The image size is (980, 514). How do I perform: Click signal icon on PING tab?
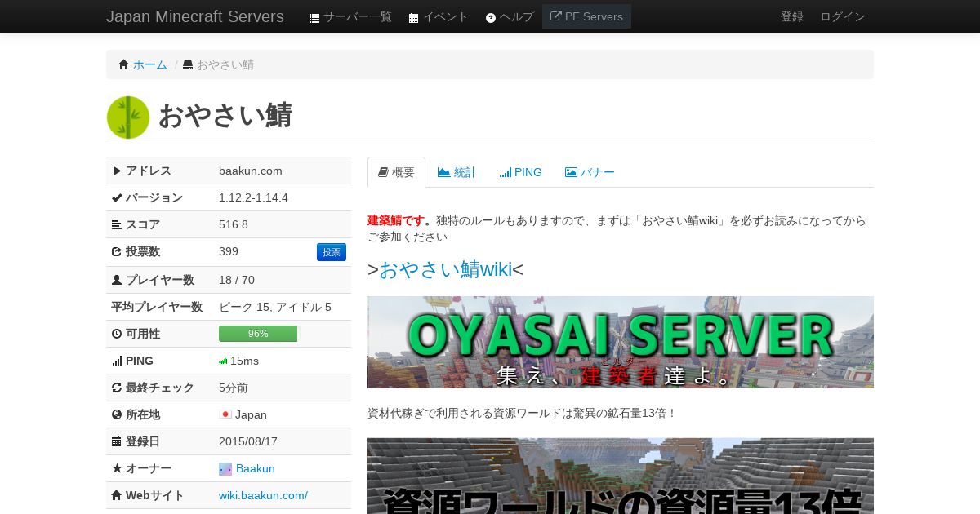[x=506, y=172]
